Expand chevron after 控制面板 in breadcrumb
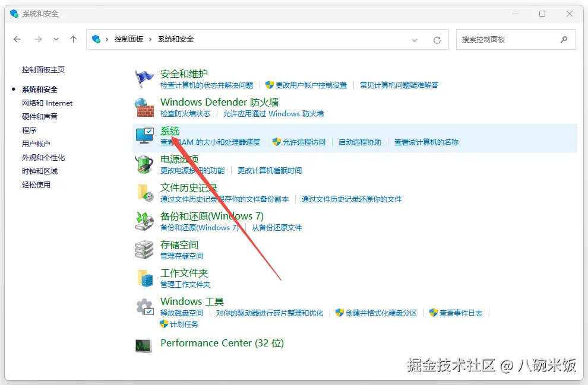This screenshot has width=588, height=385. coord(150,39)
